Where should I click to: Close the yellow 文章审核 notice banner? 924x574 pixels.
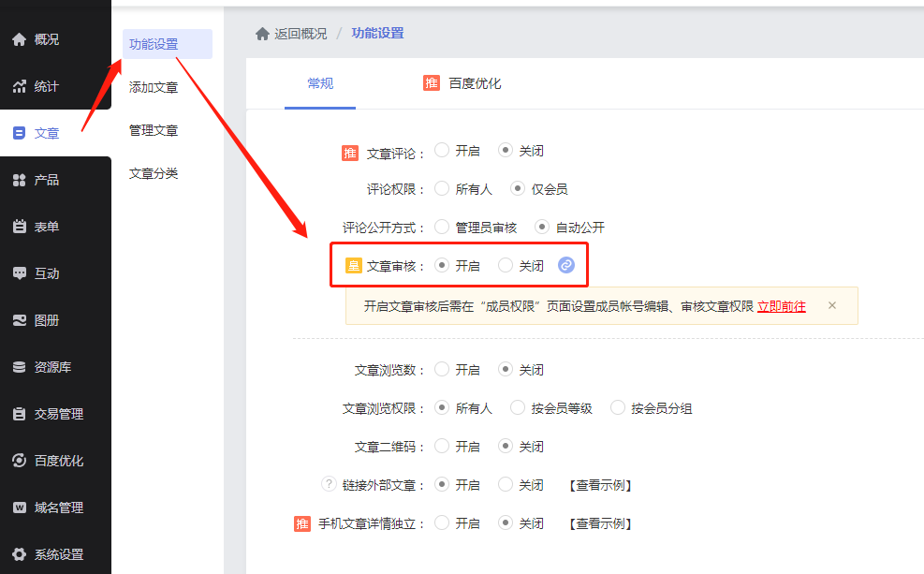(x=832, y=305)
